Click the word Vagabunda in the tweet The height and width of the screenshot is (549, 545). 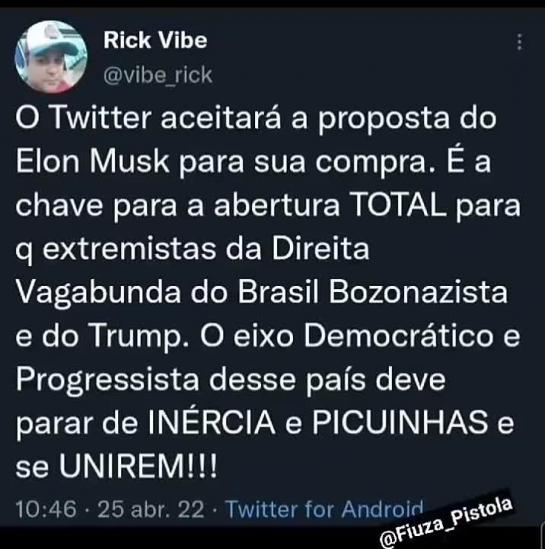coord(99,293)
